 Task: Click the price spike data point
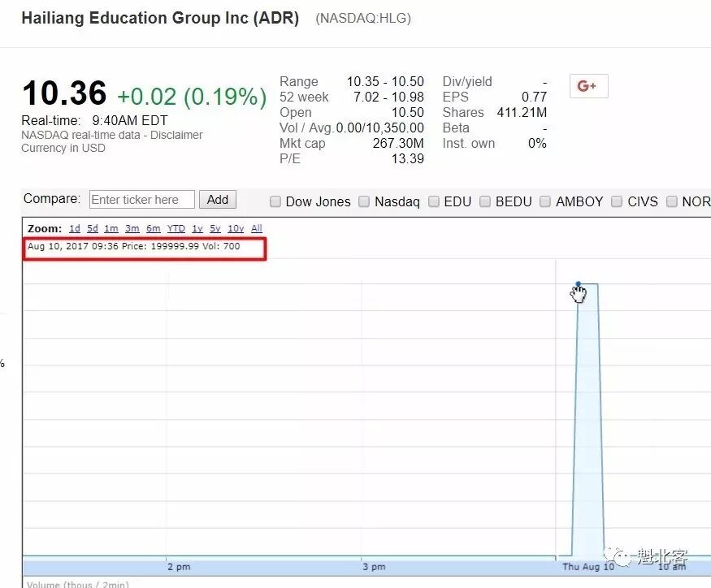(578, 283)
